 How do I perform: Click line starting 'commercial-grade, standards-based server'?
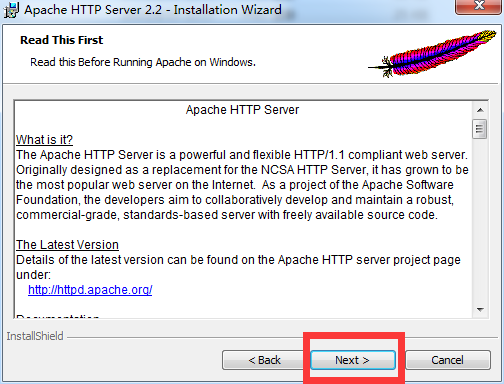click(x=227, y=215)
